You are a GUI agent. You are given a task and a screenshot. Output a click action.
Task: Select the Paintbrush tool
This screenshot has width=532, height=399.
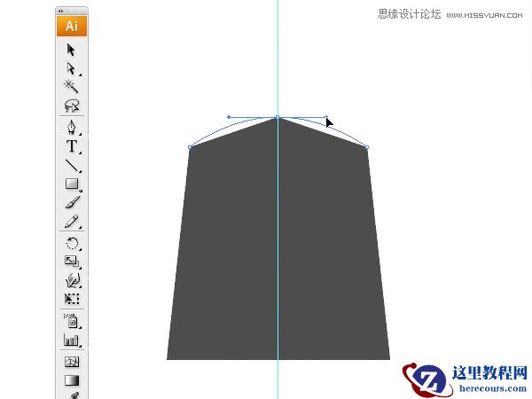tap(73, 202)
